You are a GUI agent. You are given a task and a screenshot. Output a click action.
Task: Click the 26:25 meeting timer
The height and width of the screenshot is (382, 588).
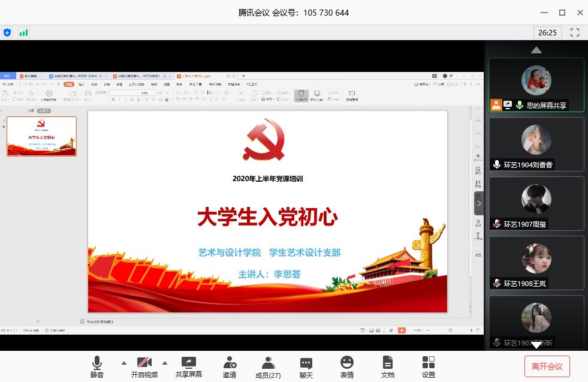pyautogui.click(x=547, y=32)
